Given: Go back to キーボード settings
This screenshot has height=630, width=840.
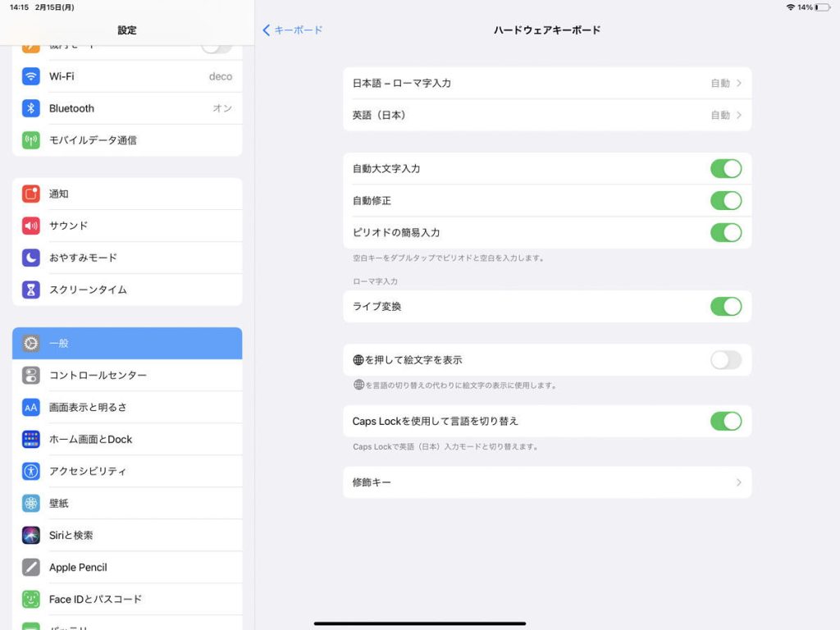Looking at the screenshot, I should coord(293,30).
